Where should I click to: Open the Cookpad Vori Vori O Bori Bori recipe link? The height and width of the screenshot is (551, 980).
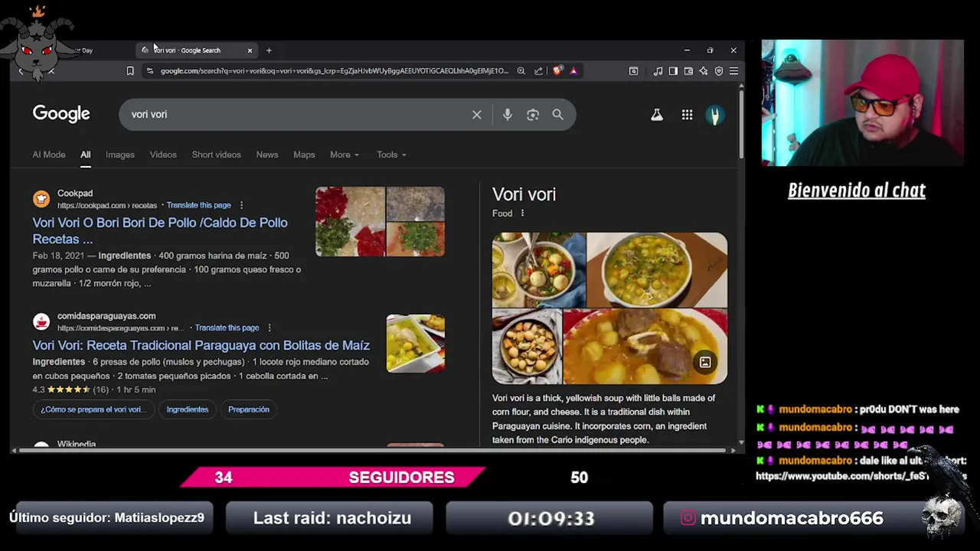(x=160, y=230)
